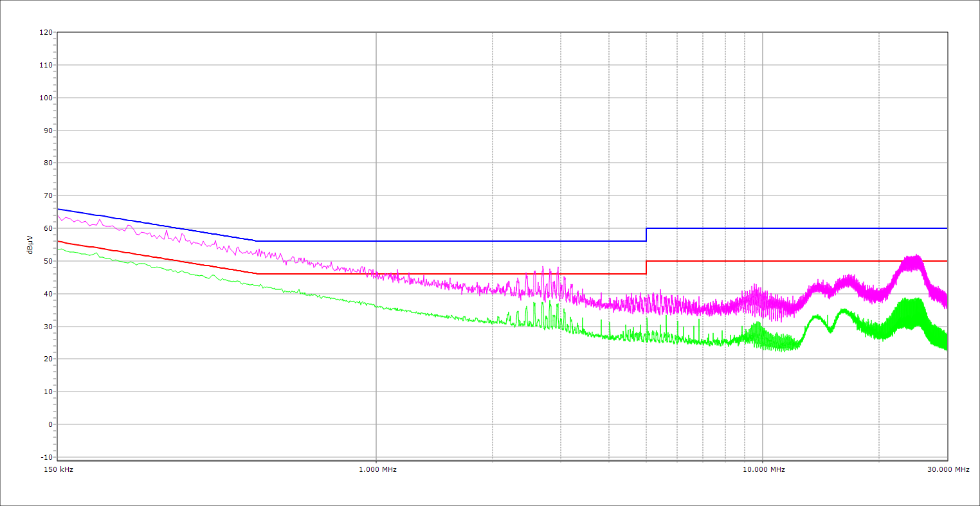
Task: Click the -10 value on the y-axis
Action: (46, 457)
